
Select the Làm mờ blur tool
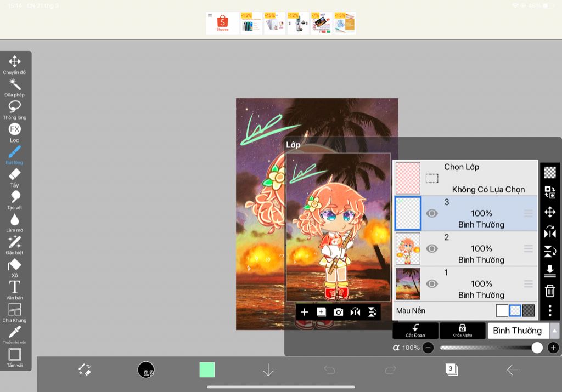coord(15,223)
